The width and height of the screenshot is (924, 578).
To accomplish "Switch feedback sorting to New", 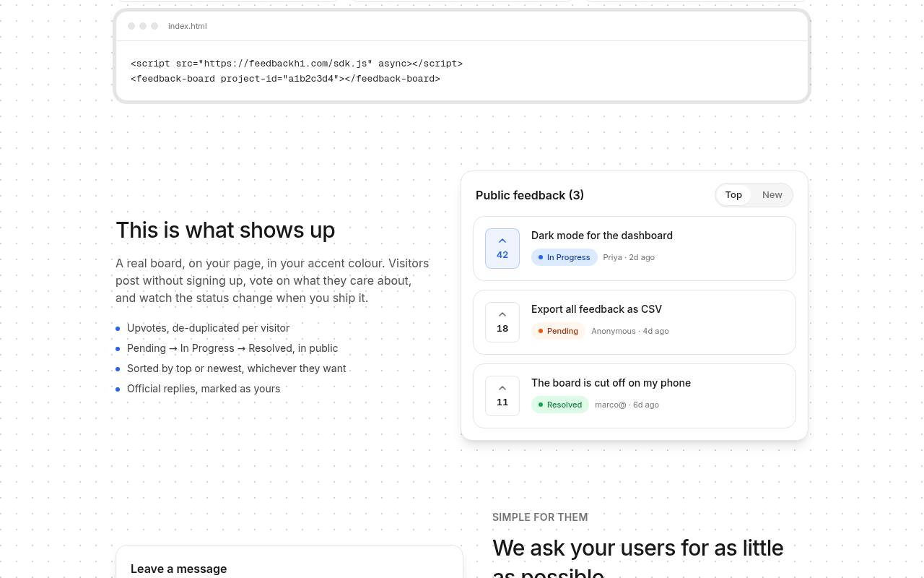I will tap(772, 195).
